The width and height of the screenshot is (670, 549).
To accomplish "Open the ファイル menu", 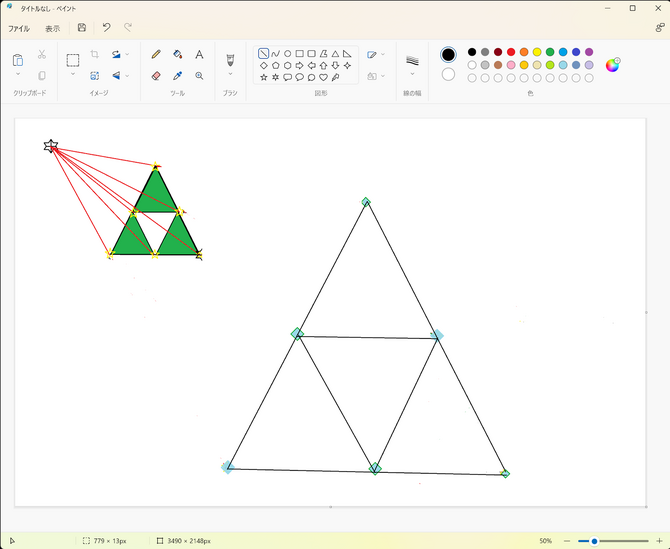I will [x=19, y=28].
